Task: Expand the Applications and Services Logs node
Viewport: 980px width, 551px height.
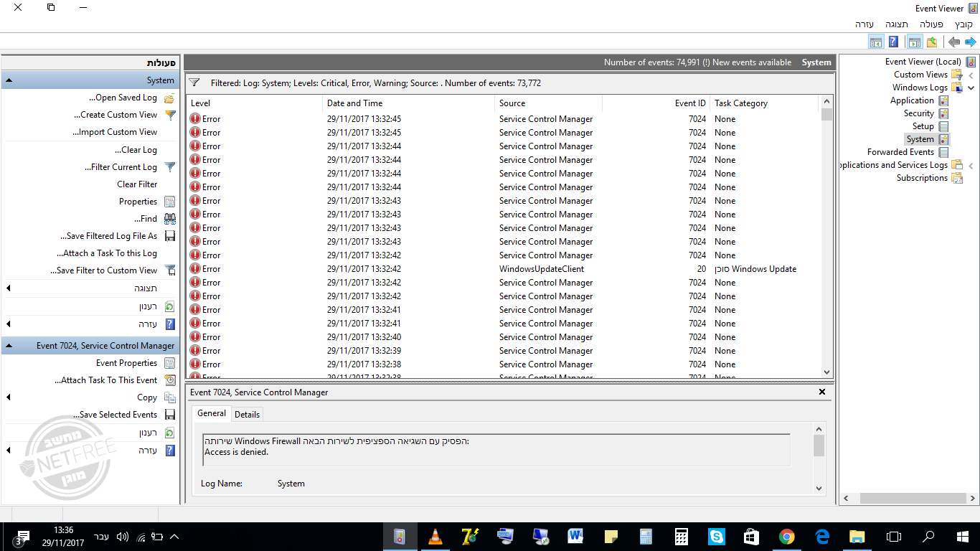Action: point(971,165)
